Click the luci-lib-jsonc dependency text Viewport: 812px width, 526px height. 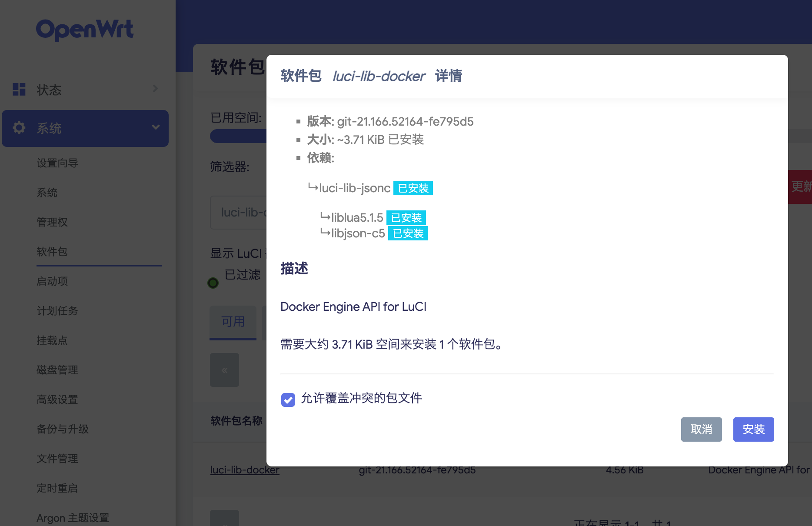click(x=355, y=188)
